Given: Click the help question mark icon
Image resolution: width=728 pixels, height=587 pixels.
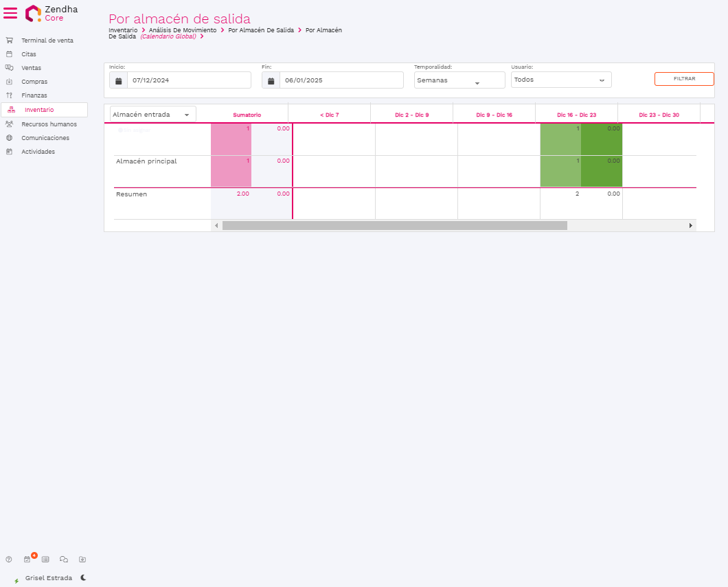Looking at the screenshot, I should (x=9, y=560).
